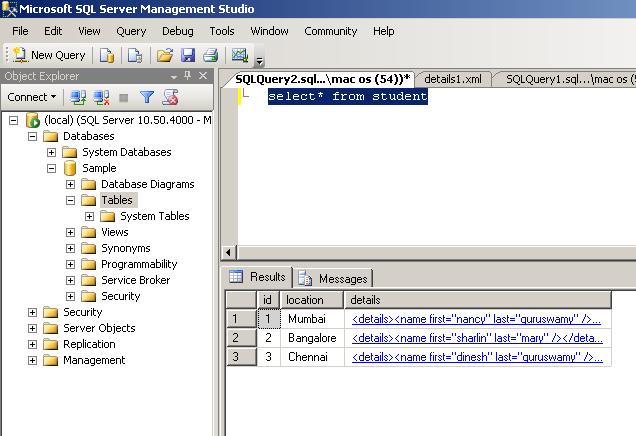Open the dinesh details XML link

click(x=477, y=357)
